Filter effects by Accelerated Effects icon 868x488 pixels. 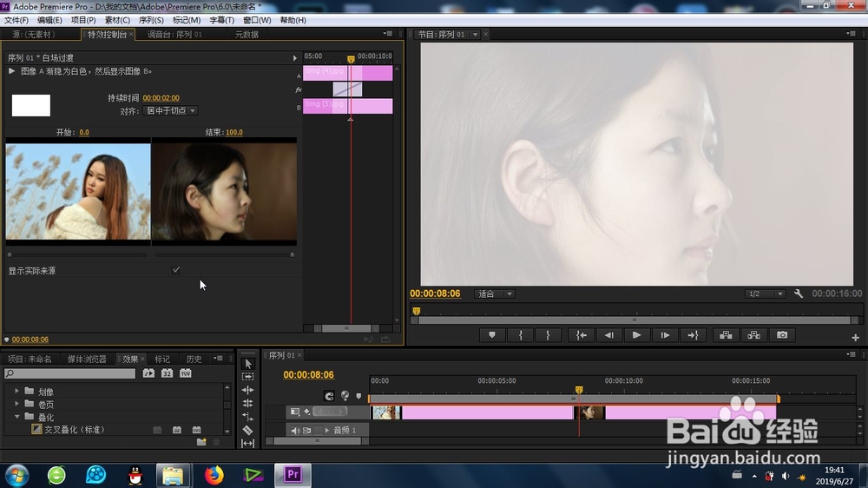click(x=148, y=373)
